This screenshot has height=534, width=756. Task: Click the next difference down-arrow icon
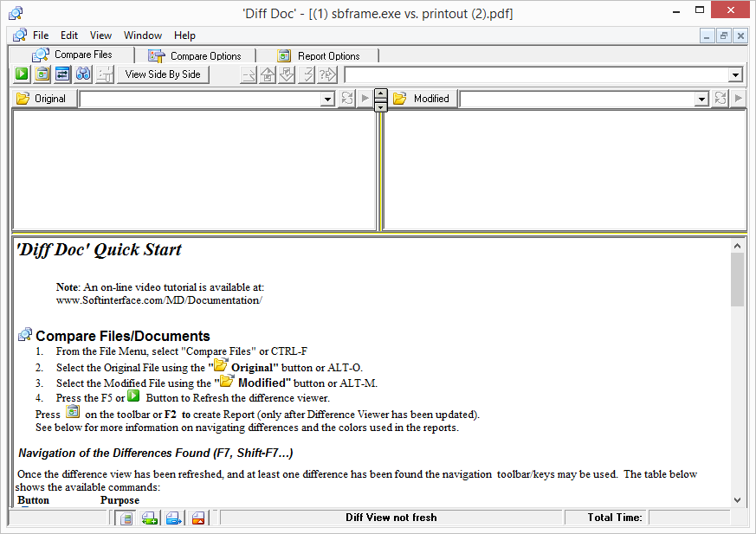[x=287, y=74]
